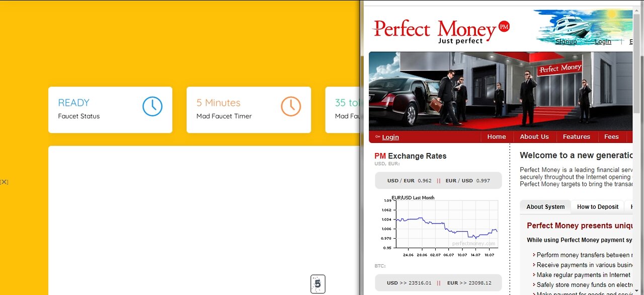Click Login link in the red navigation bar
The height and width of the screenshot is (295, 644).
coord(390,137)
